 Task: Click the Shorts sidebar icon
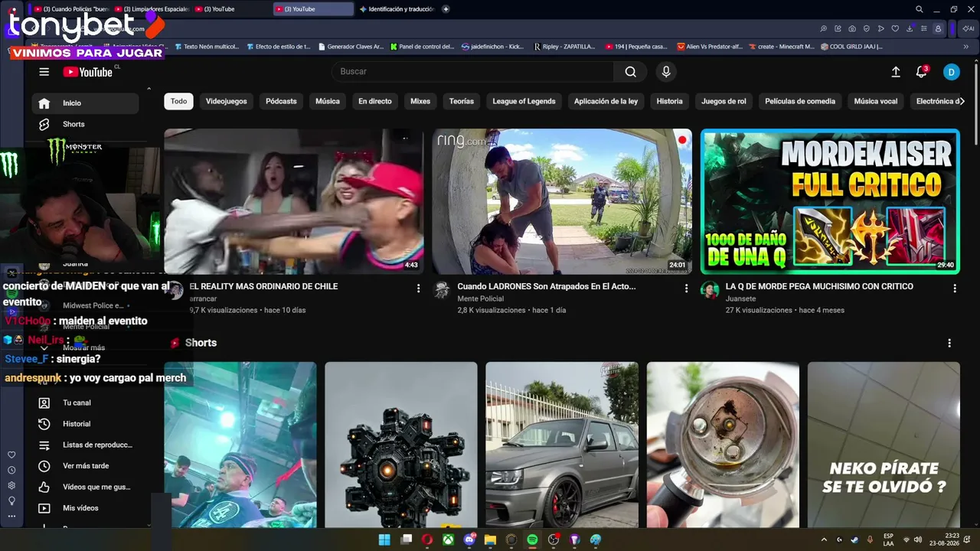pos(44,124)
